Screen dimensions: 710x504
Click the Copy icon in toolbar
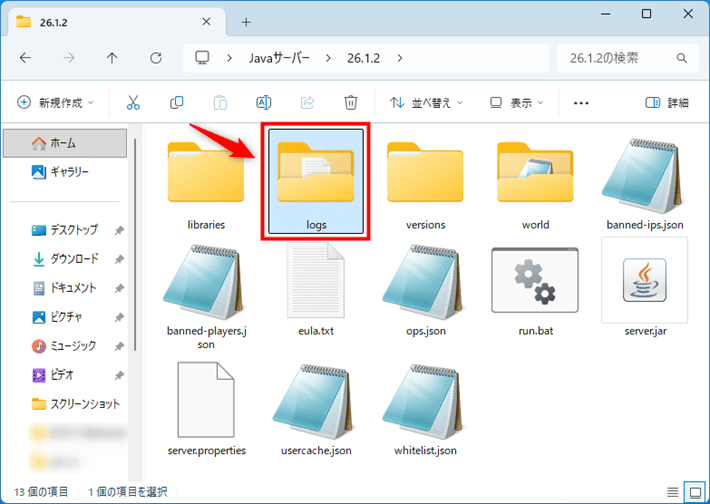point(177,103)
